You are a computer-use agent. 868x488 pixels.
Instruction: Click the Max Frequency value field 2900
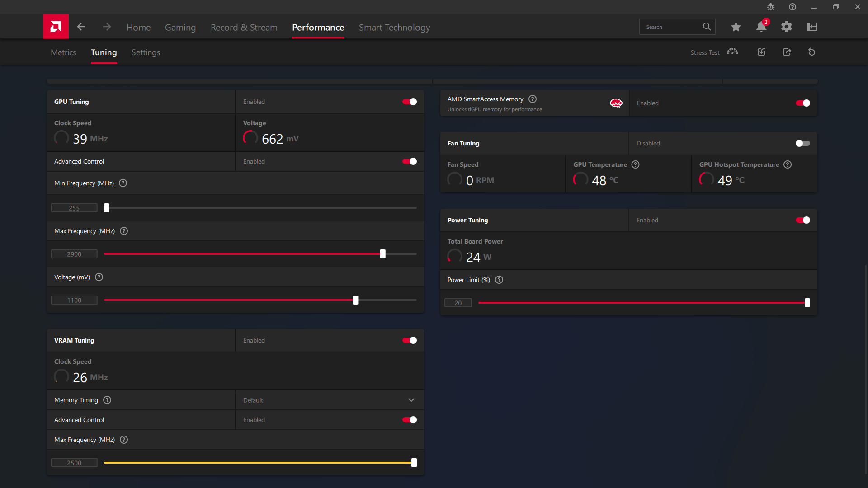point(74,254)
